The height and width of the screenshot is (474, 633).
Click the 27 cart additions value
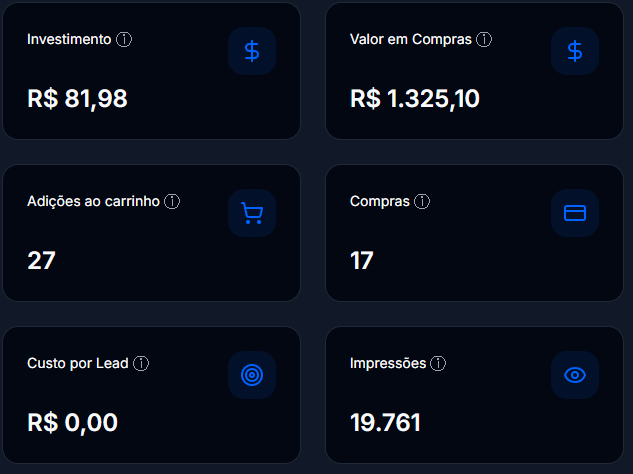pyautogui.click(x=41, y=261)
